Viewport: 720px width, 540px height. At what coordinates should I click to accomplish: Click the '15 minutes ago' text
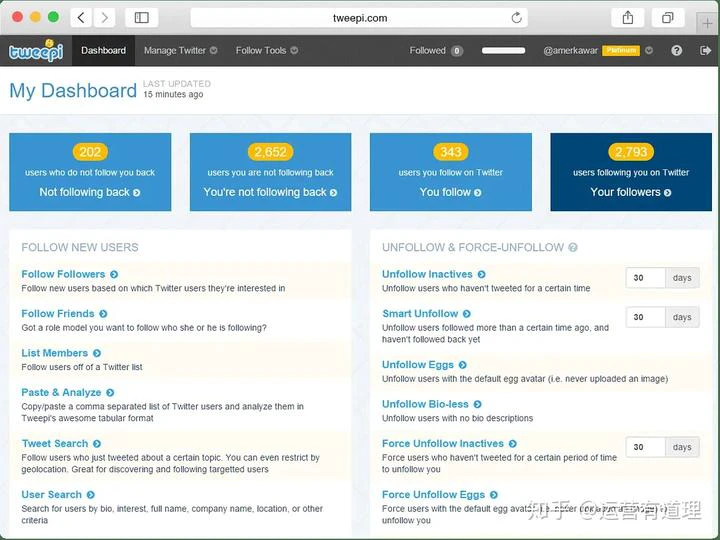pyautogui.click(x=173, y=95)
